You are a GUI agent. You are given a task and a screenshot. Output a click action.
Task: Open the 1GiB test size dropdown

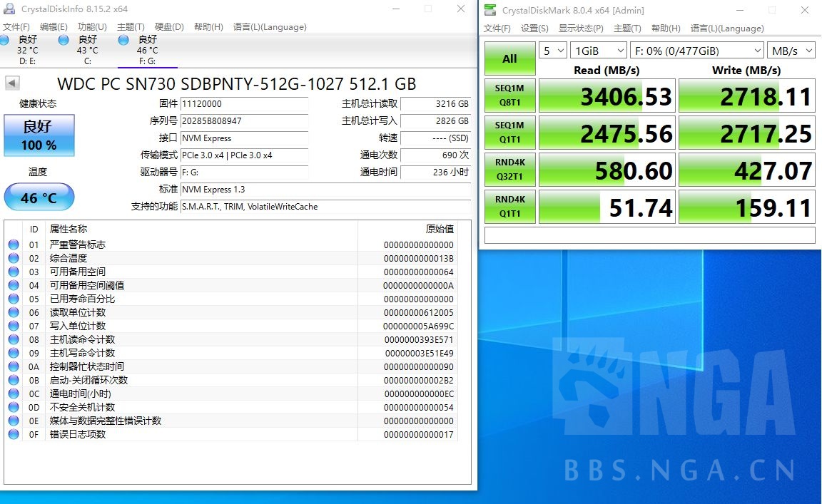(598, 50)
